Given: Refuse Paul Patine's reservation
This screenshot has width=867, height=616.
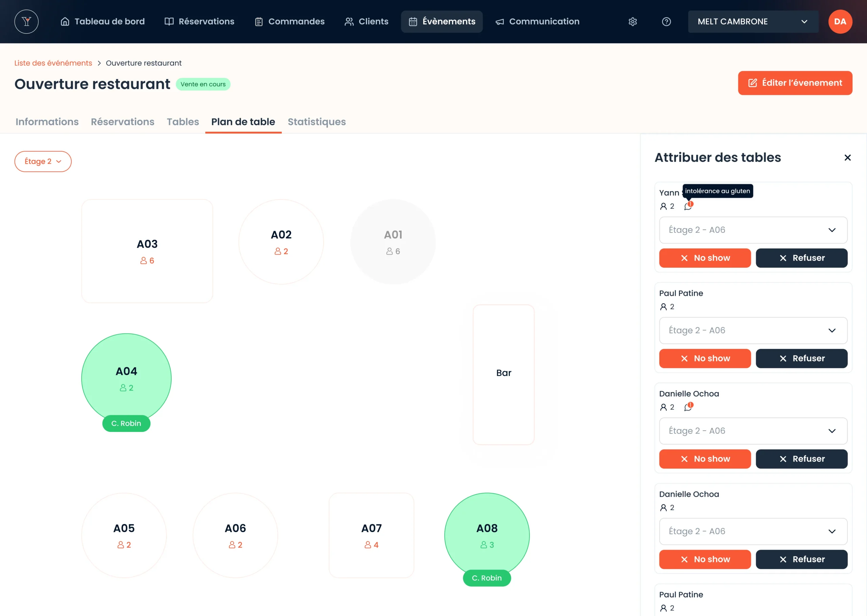Looking at the screenshot, I should pyautogui.click(x=801, y=358).
